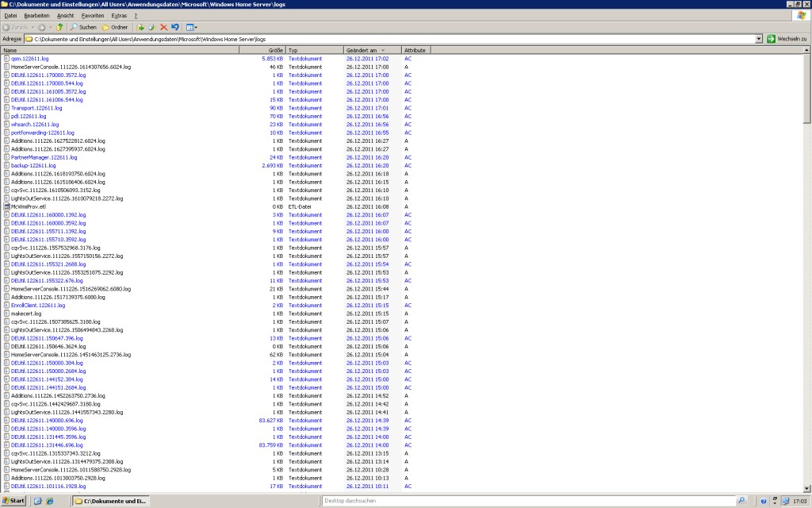
Task: Click the desktop search magnifier icon
Action: [741, 501]
